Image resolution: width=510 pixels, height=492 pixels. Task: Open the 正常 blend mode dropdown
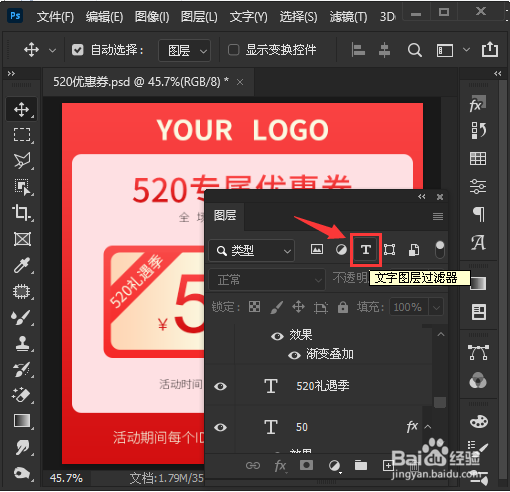pos(267,280)
